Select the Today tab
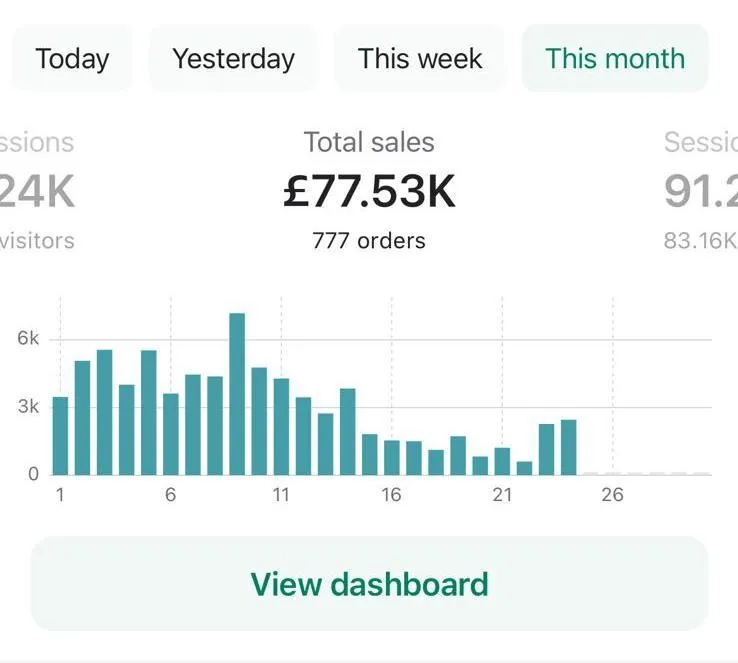Viewport: 738px width, 663px height. click(x=72, y=58)
